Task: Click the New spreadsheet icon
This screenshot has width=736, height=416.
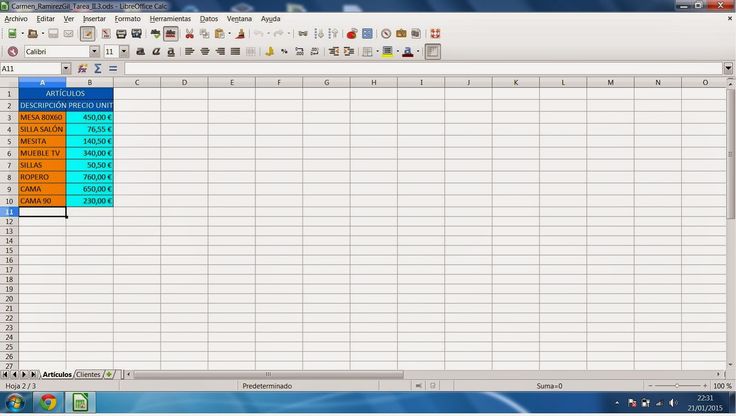Action: tap(12, 33)
